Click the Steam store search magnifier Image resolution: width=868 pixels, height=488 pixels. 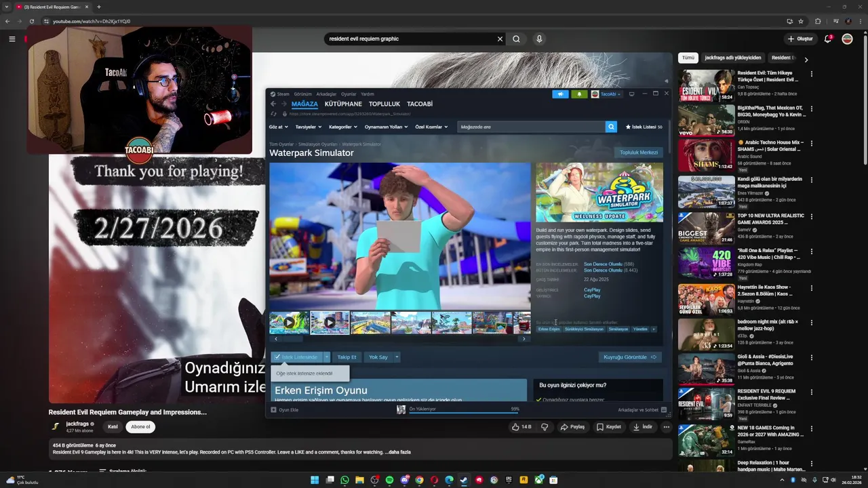click(x=611, y=127)
